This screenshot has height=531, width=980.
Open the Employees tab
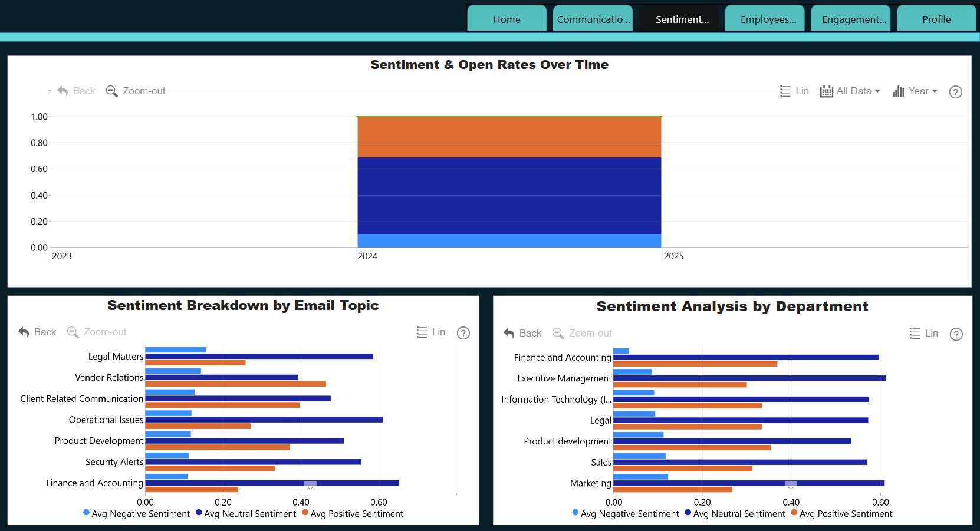(768, 19)
